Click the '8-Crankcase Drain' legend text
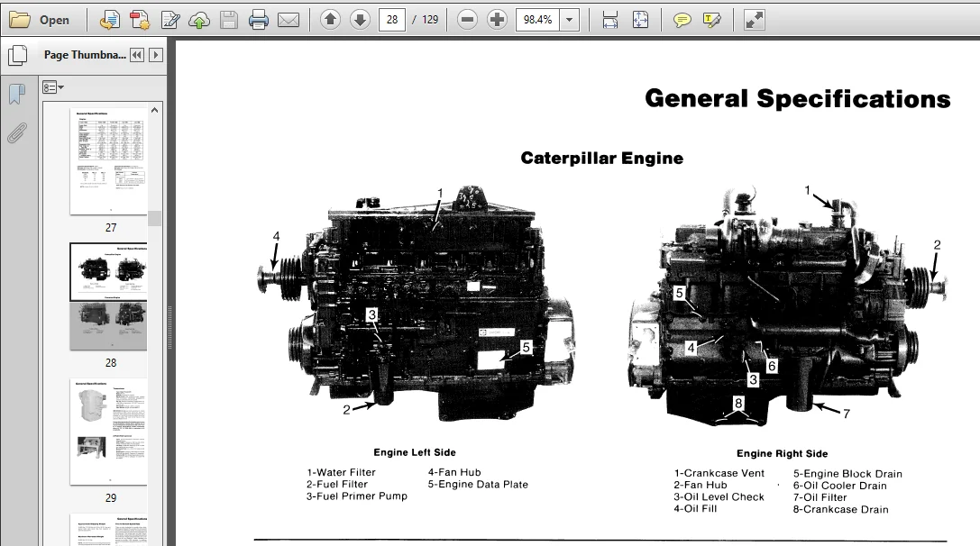The height and width of the screenshot is (546, 980). (x=840, y=509)
